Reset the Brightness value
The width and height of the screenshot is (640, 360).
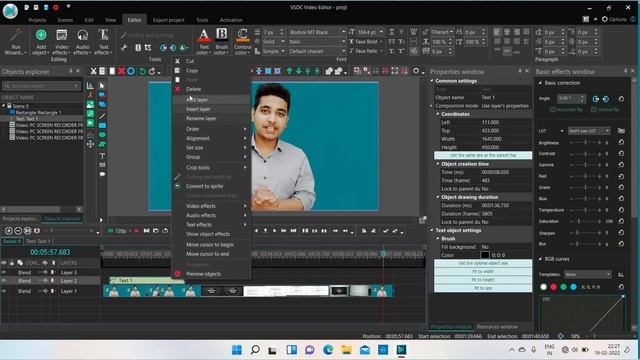[621, 142]
